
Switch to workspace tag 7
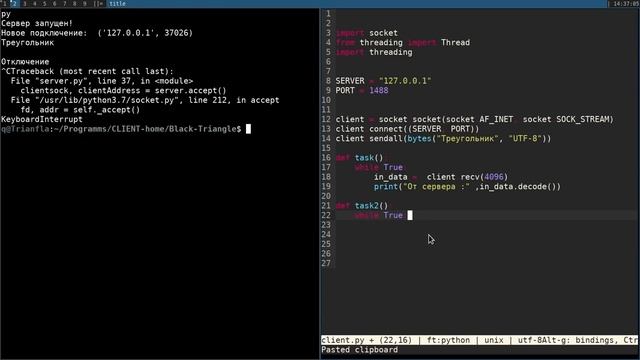pyautogui.click(x=64, y=3)
